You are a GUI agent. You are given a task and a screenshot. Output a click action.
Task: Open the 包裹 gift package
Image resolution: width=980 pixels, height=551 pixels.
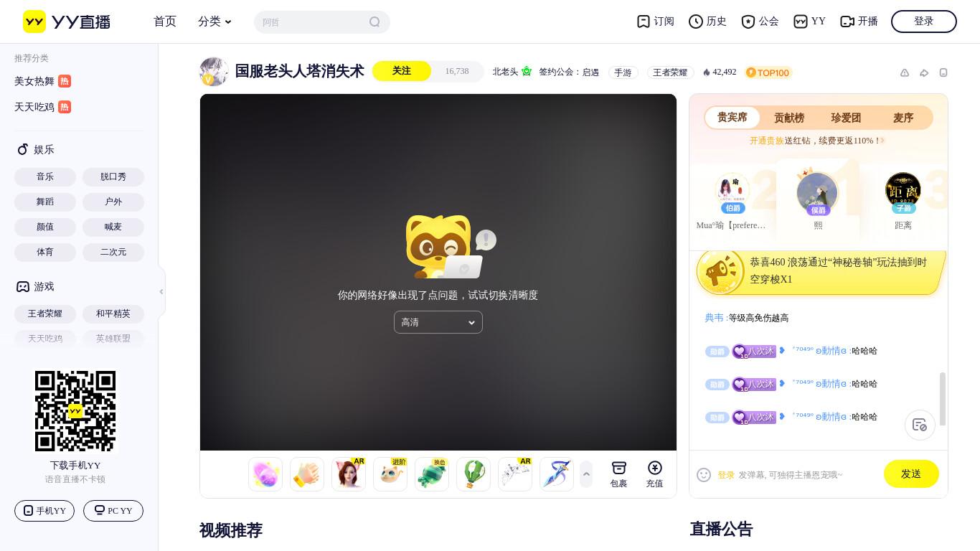[x=618, y=474]
